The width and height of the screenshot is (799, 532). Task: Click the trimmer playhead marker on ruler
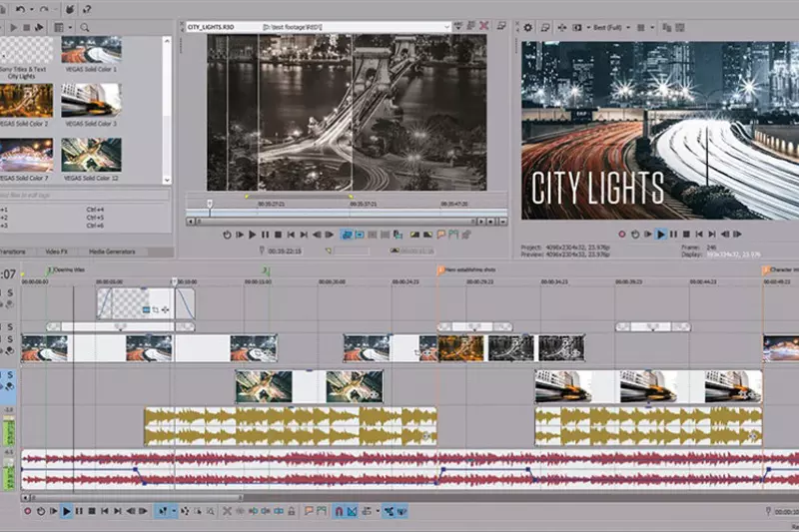click(210, 204)
